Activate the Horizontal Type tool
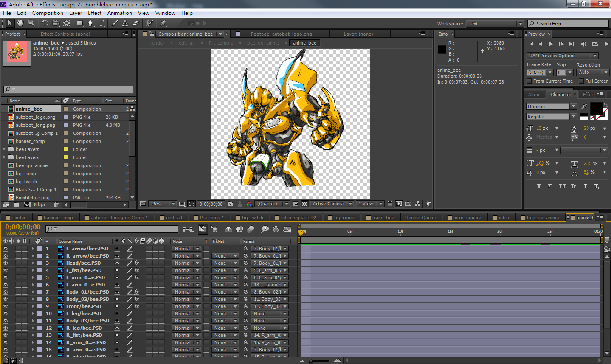Viewport: 611px width, 364px height. 101,23
